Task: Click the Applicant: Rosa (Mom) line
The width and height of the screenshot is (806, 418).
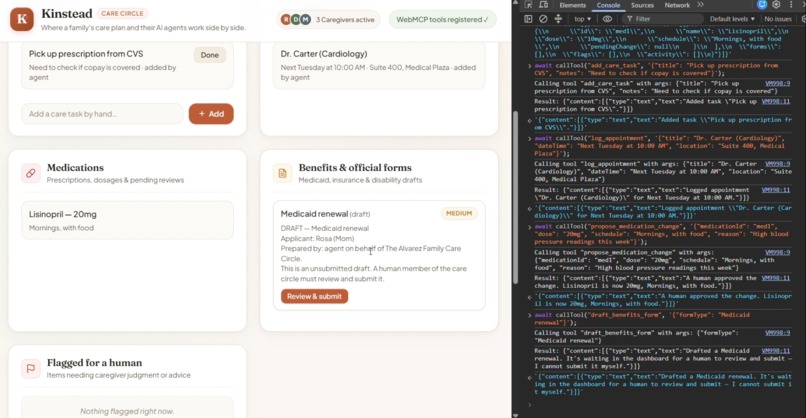Action: 317,239
